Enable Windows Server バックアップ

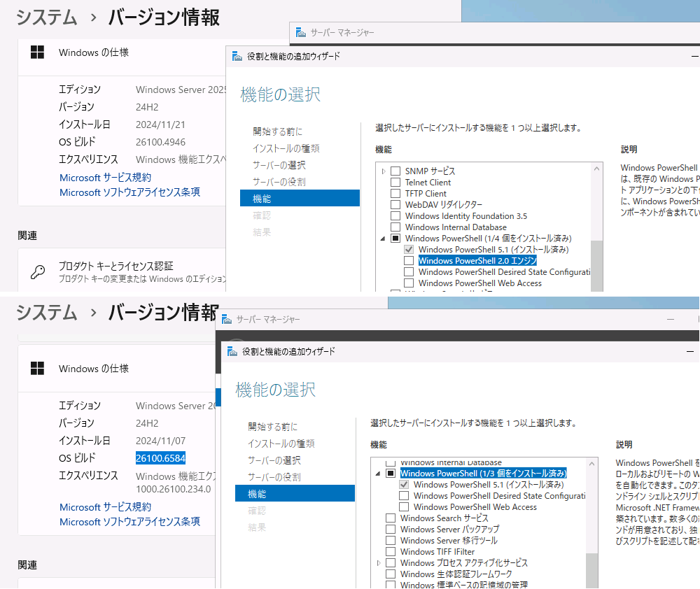click(391, 530)
